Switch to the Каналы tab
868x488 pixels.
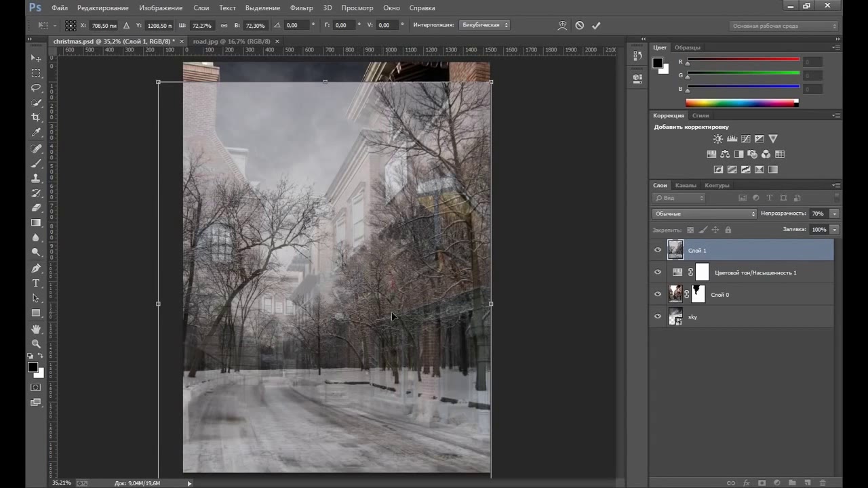(686, 185)
